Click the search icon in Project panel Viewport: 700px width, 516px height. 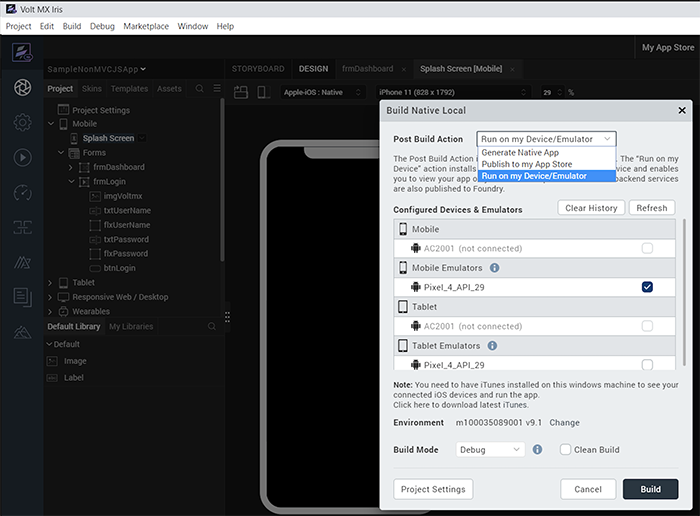pos(200,89)
